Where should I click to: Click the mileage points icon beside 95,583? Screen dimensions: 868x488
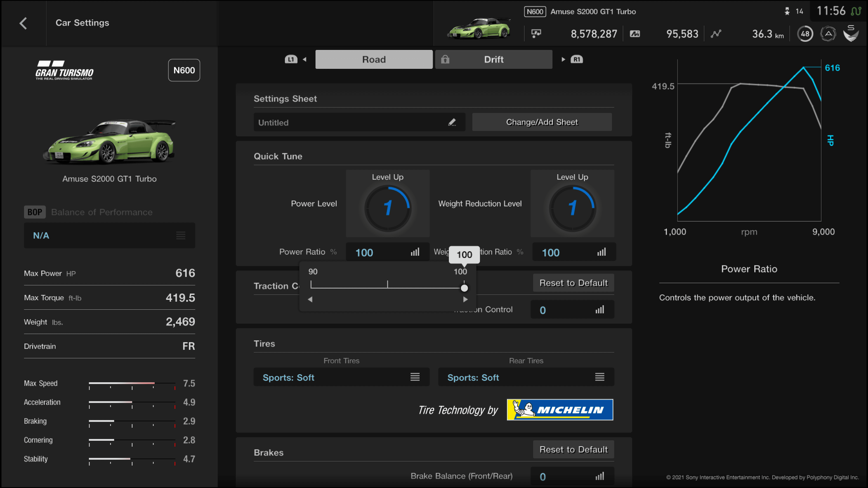tap(635, 34)
